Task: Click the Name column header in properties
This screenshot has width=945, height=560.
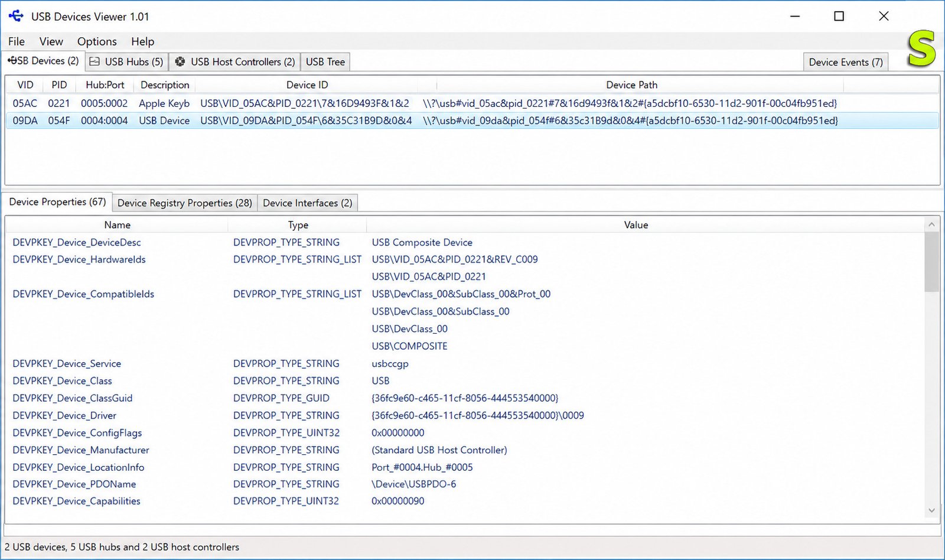Action: [x=117, y=225]
